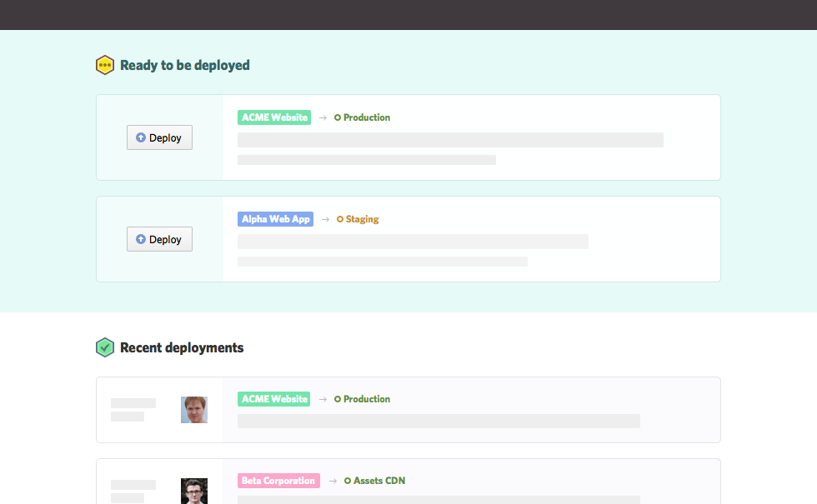The height and width of the screenshot is (504, 817).
Task: Click the arrow next to ACME Website badge
Action: coord(323,117)
